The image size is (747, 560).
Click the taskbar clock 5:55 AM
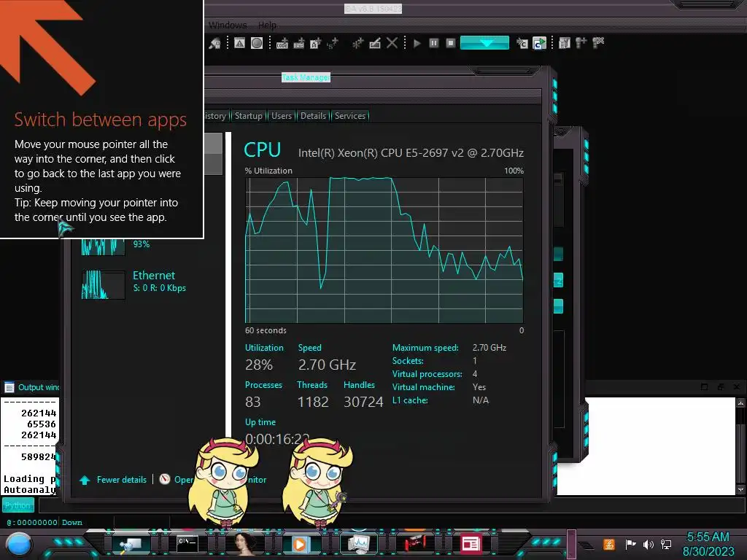tap(708, 537)
